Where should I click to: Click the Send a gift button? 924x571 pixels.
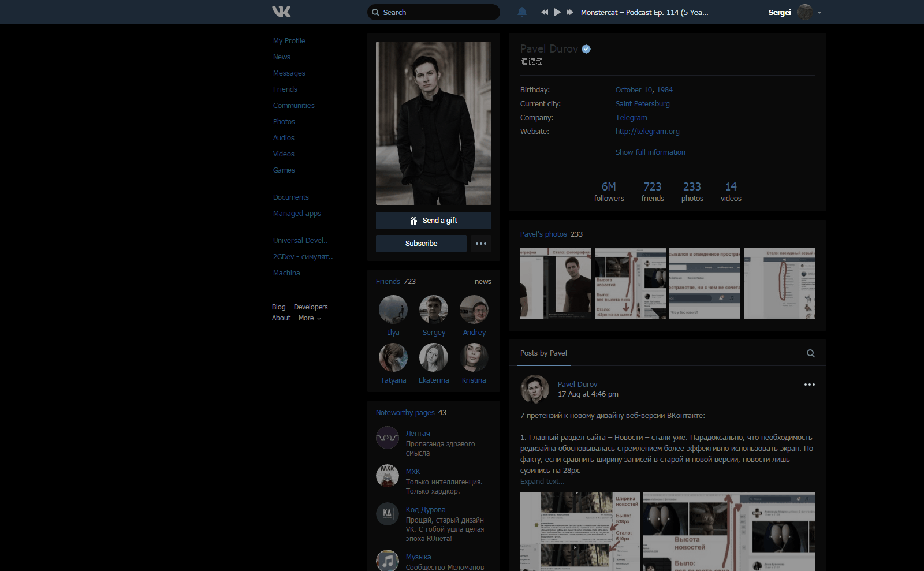tap(434, 221)
